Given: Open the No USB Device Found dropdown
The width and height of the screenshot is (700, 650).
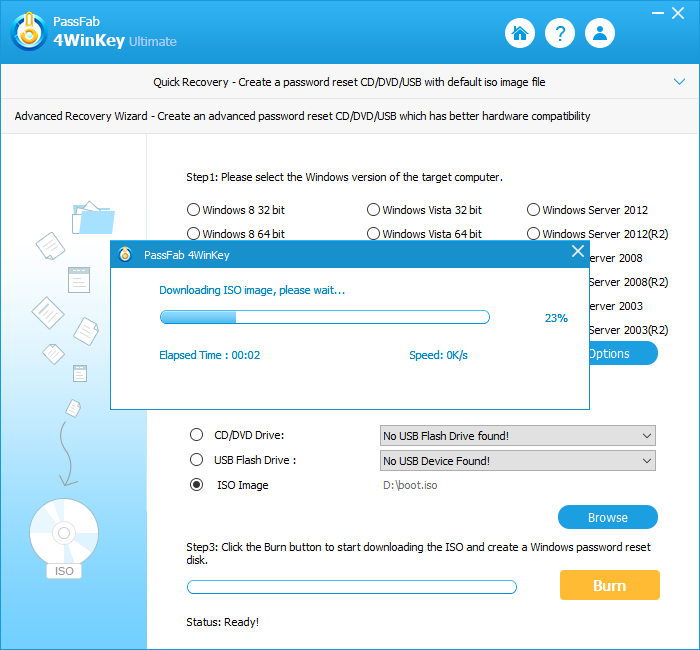Looking at the screenshot, I should [517, 461].
